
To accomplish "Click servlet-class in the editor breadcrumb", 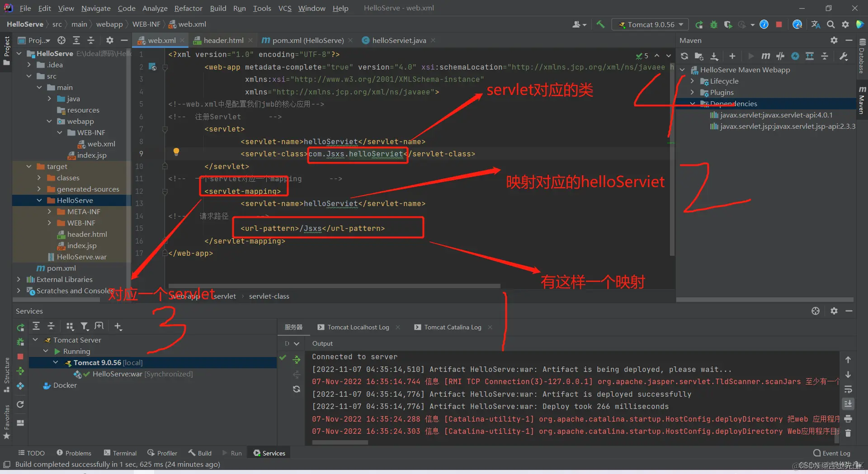I will [x=269, y=296].
